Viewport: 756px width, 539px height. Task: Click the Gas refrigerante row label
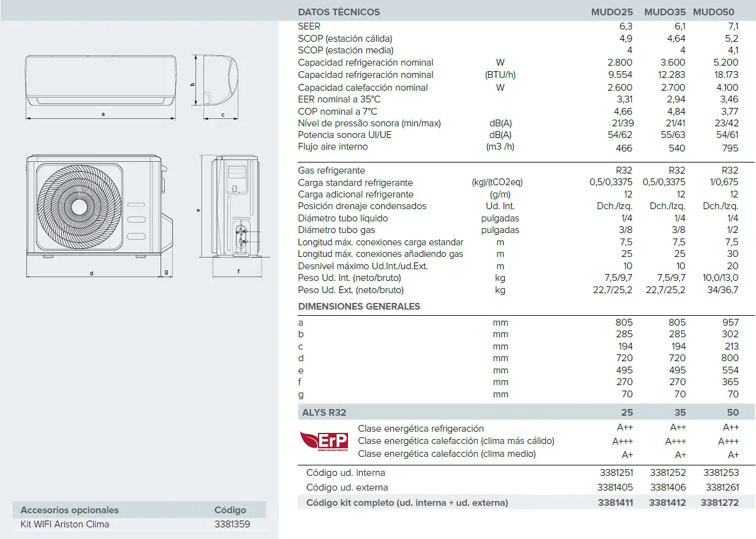pos(331,170)
